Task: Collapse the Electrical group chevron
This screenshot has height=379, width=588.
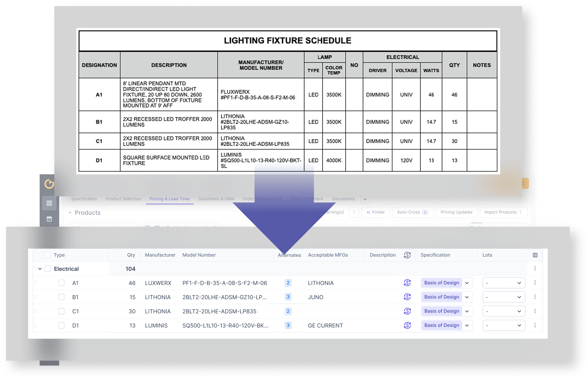Action: coord(40,269)
